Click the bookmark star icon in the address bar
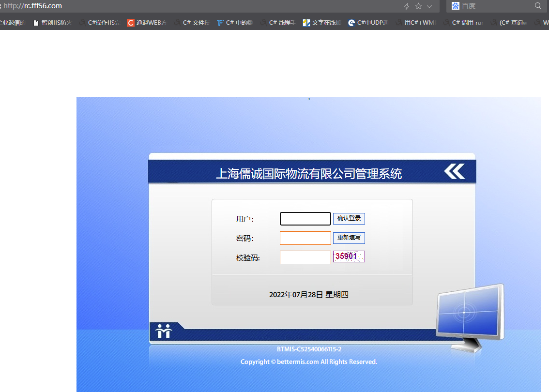Image resolution: width=549 pixels, height=392 pixels. pos(418,6)
